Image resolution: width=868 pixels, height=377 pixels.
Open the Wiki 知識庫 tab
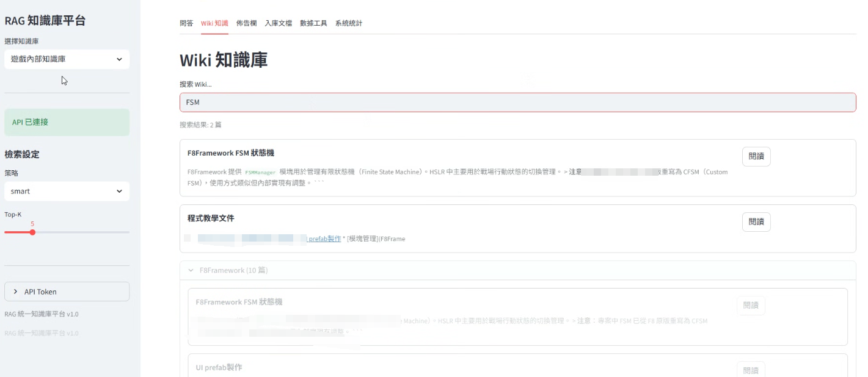tap(214, 23)
